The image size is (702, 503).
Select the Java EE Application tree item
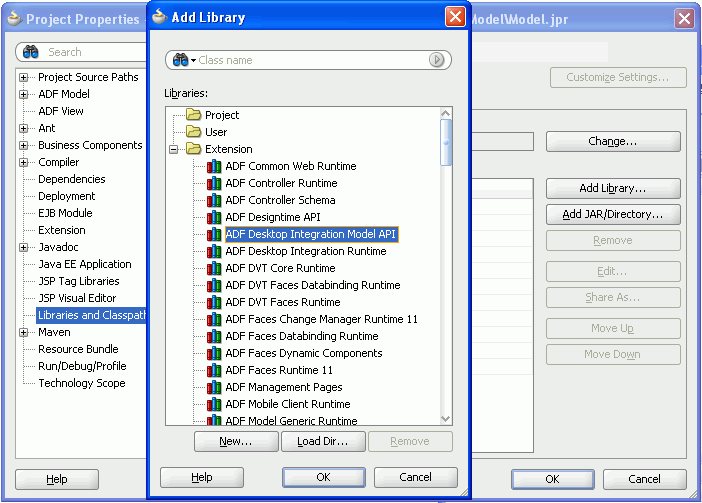[85, 264]
